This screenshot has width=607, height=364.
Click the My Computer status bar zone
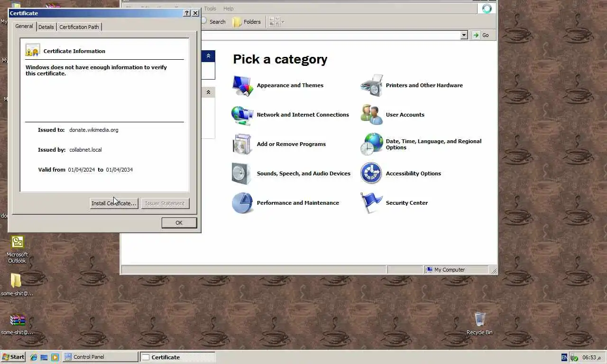pyautogui.click(x=456, y=270)
